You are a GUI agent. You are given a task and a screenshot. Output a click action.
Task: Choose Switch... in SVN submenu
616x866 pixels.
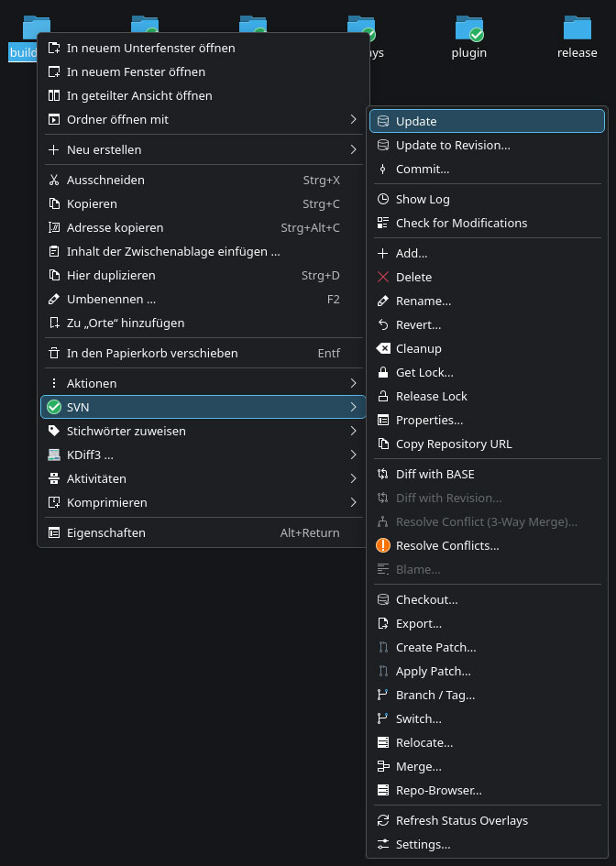(x=488, y=718)
